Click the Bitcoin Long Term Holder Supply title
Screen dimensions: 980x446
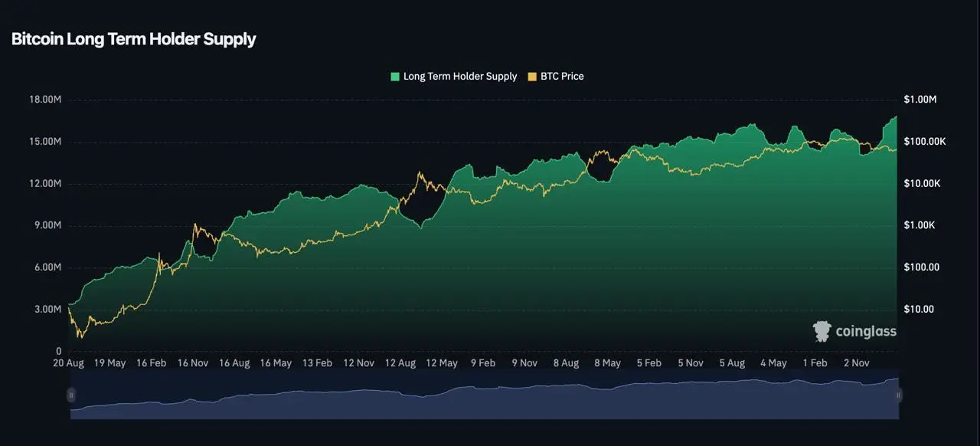(x=134, y=39)
